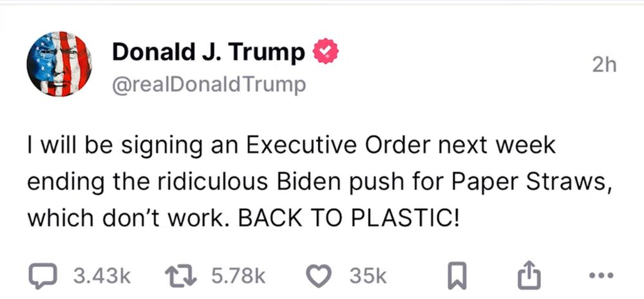
Task: View the 3.43k replies count
Action: click(102, 276)
